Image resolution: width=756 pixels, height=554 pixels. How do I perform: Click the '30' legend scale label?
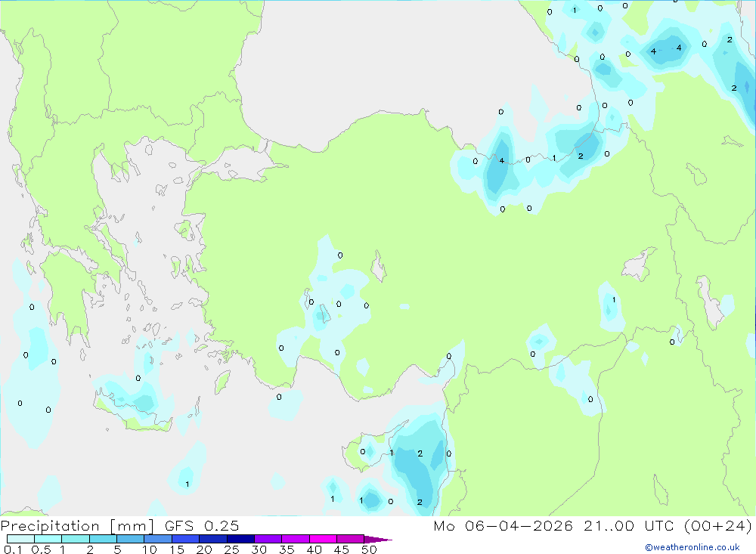tap(259, 549)
